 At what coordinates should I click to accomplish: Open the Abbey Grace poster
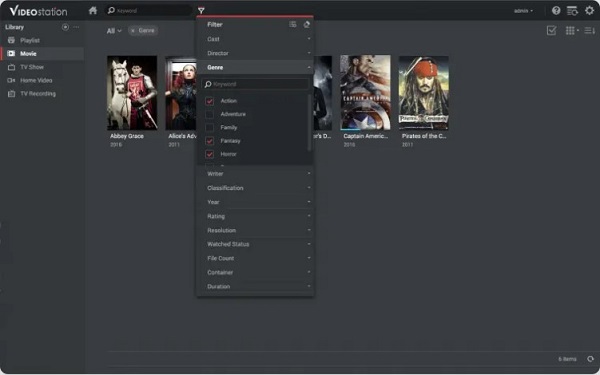132,93
